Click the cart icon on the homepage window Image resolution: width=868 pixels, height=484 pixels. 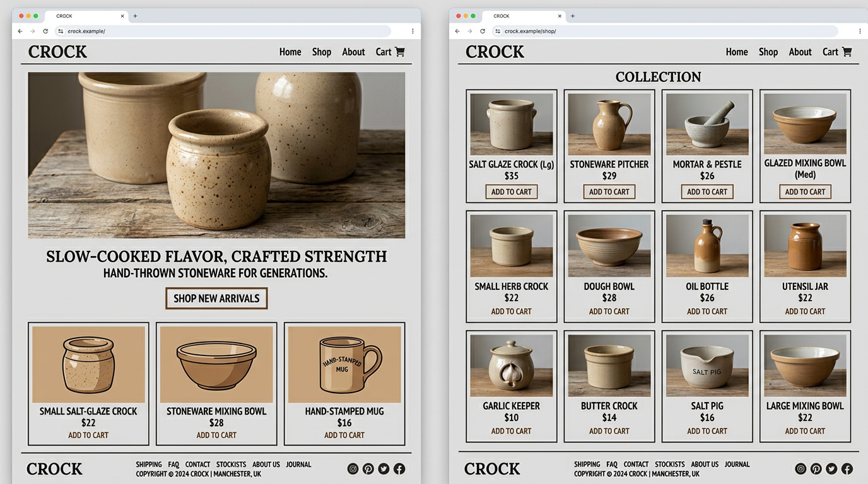399,52
